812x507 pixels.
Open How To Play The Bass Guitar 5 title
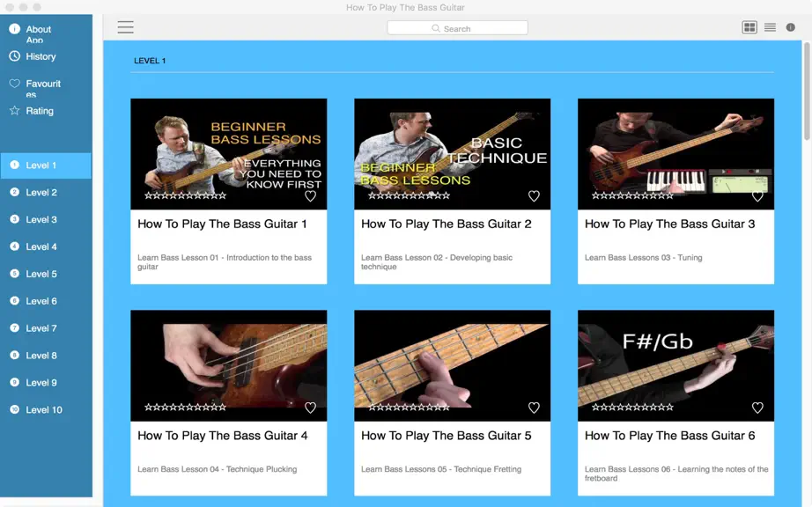446,436
